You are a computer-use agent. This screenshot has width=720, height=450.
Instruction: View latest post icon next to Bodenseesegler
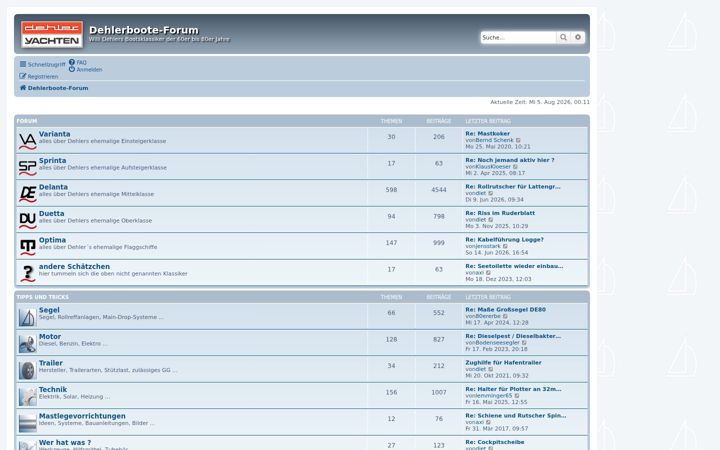524,343
